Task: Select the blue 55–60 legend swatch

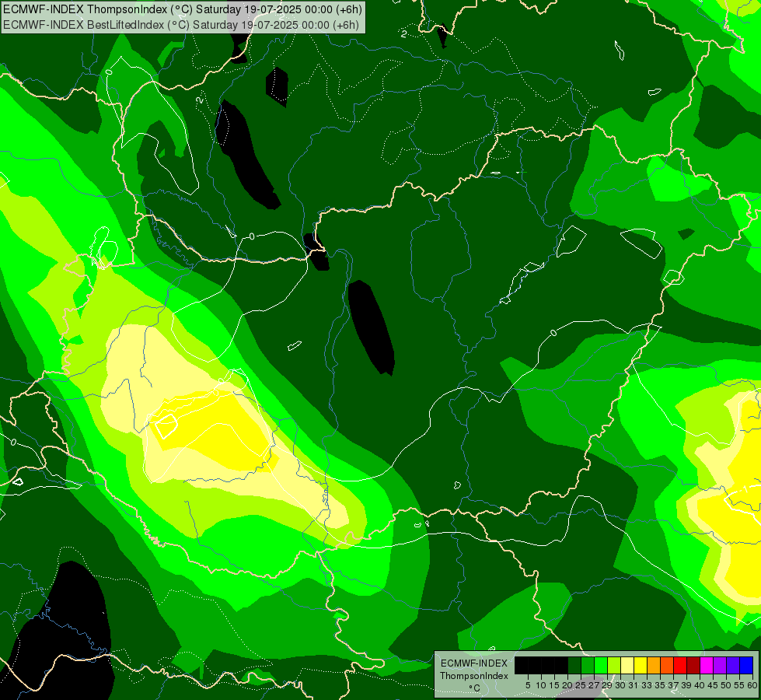Action: [x=746, y=665]
